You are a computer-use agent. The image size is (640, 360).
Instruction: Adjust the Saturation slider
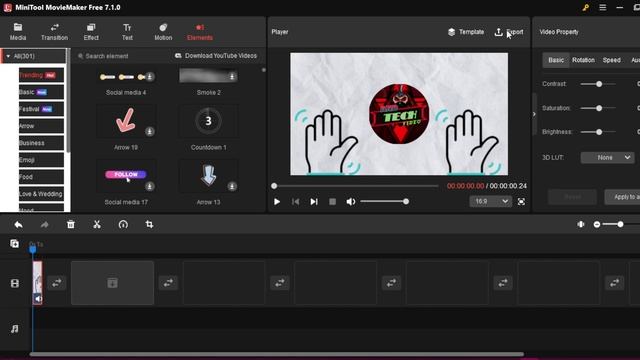click(x=599, y=108)
